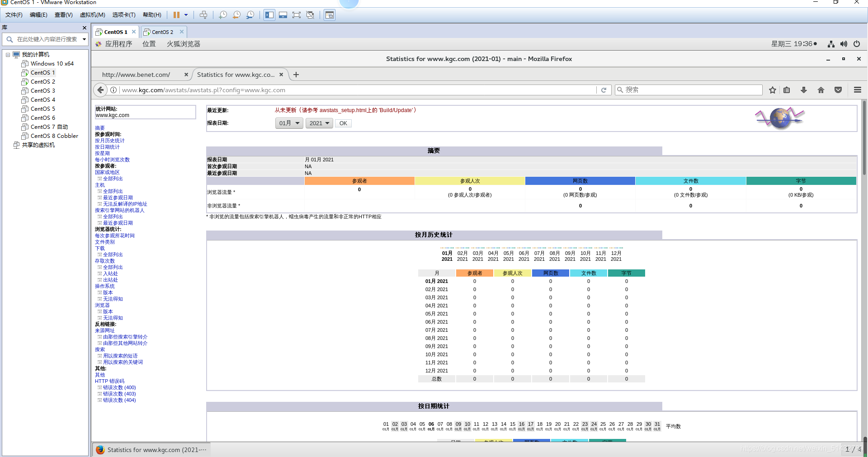Open the 操作系统 sidebar link
Viewport: 868px width, 457px height.
[105, 286]
